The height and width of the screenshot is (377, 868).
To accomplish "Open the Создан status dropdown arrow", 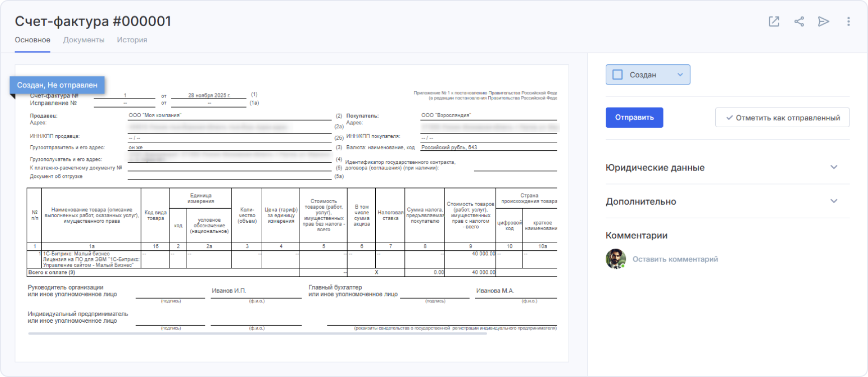I will click(680, 75).
